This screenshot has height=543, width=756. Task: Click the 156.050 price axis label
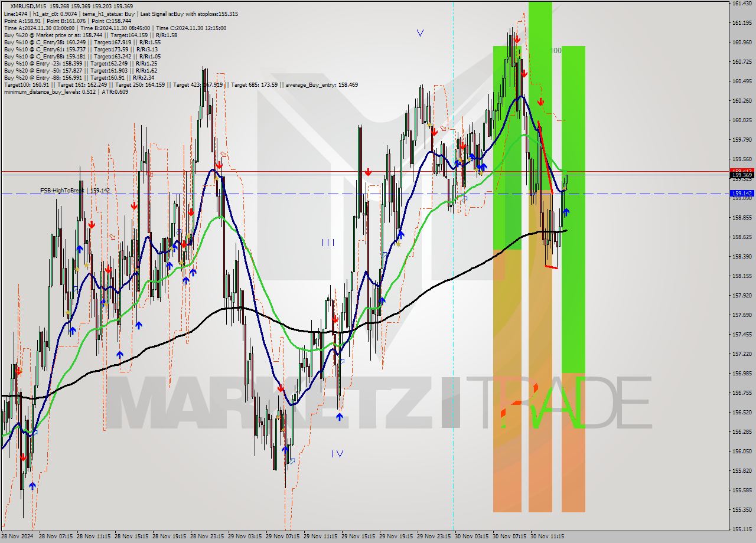pos(742,452)
